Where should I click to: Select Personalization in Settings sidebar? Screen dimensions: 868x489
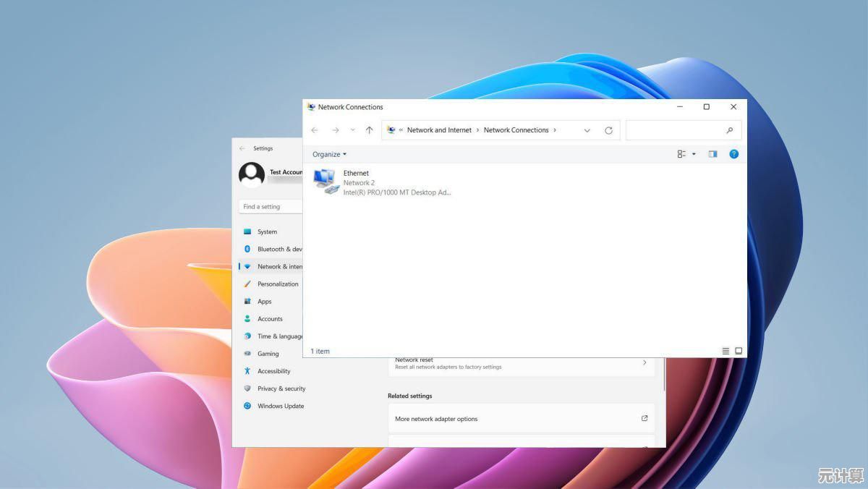[277, 284]
